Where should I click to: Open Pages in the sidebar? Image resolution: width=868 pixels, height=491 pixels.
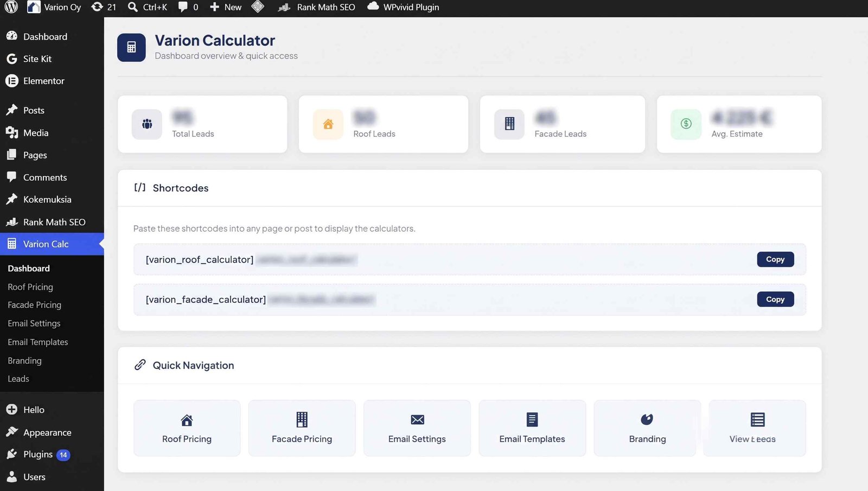(x=52, y=155)
